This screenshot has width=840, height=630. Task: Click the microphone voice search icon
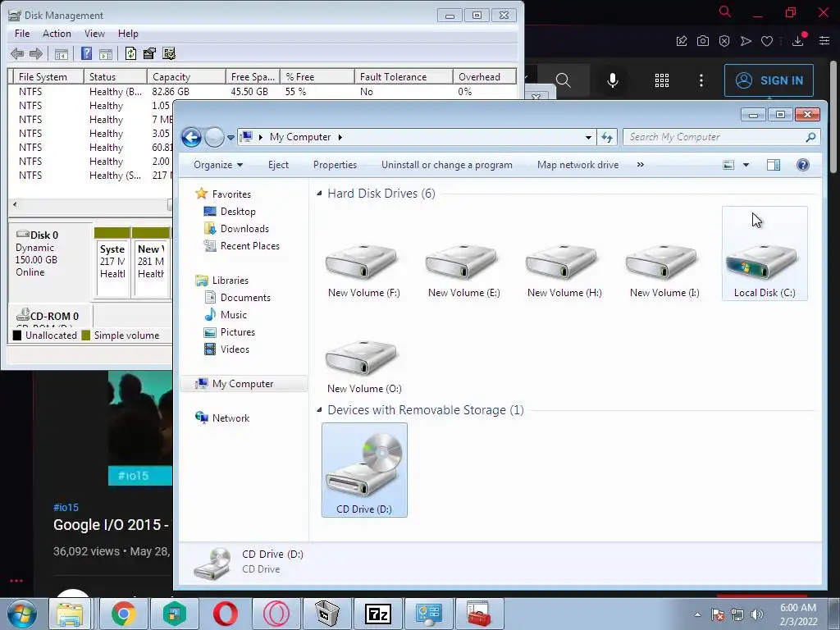pyautogui.click(x=612, y=80)
